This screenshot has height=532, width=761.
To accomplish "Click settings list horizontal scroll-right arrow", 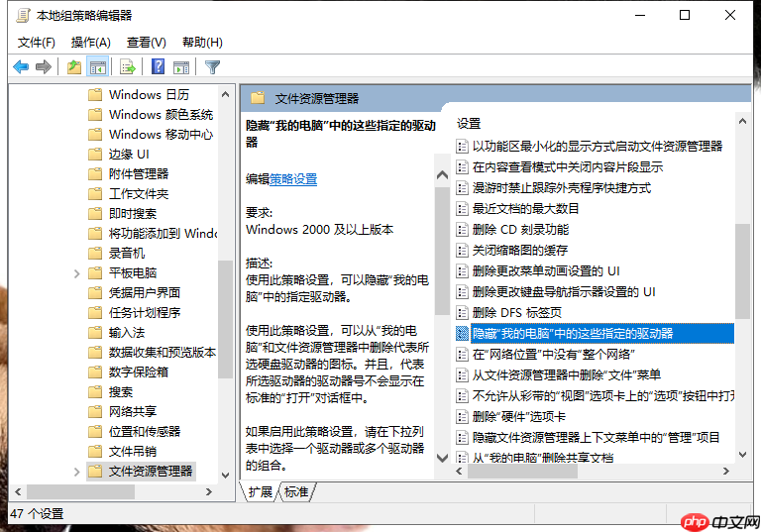I will [726, 471].
